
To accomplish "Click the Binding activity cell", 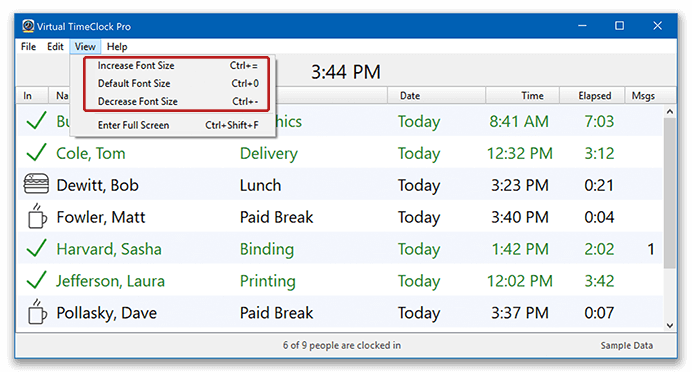I will 267,249.
